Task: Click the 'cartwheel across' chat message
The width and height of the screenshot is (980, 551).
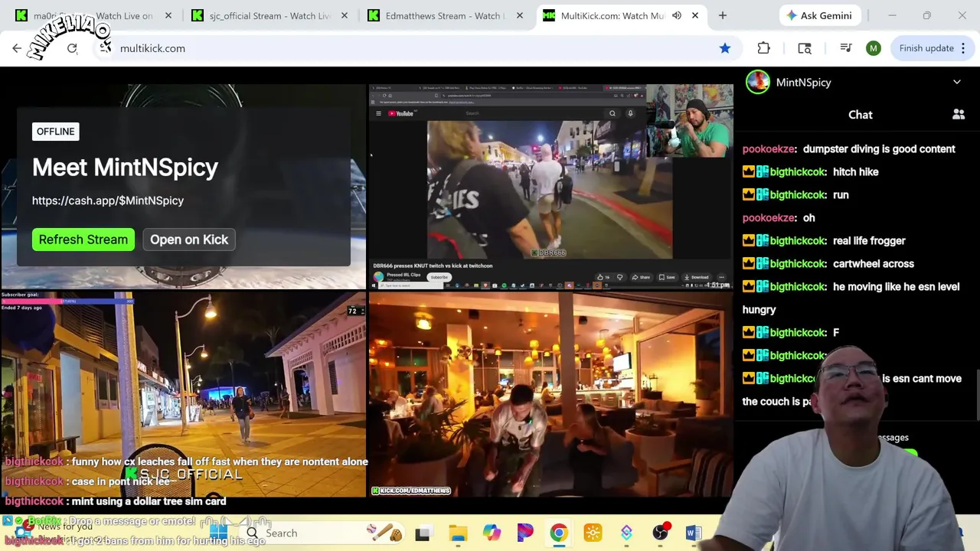Action: pyautogui.click(x=874, y=264)
